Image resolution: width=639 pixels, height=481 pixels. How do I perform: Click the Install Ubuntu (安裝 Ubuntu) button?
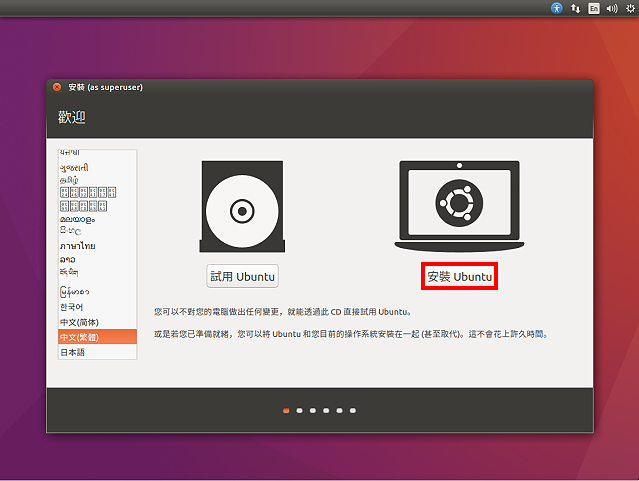pyautogui.click(x=459, y=276)
